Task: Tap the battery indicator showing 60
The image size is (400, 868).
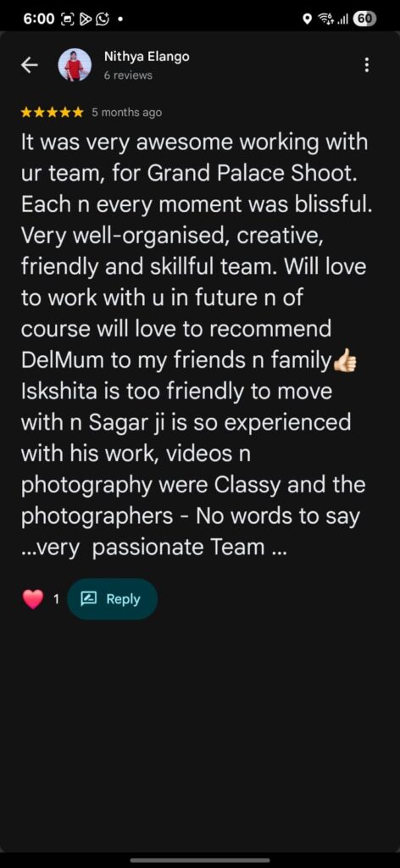Action: pyautogui.click(x=366, y=19)
